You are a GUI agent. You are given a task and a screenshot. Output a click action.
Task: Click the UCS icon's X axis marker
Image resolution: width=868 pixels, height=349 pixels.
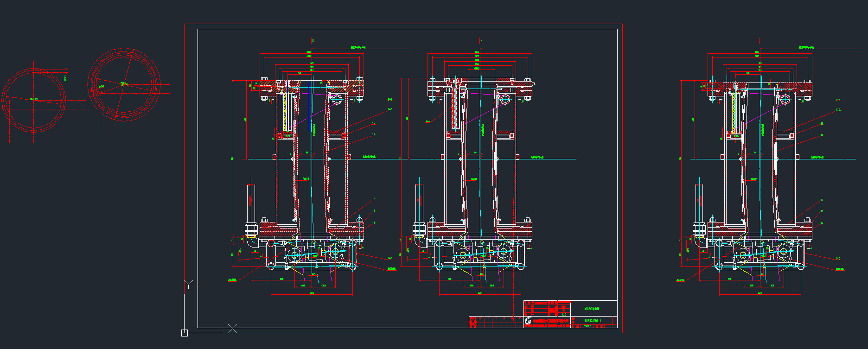click(x=232, y=329)
